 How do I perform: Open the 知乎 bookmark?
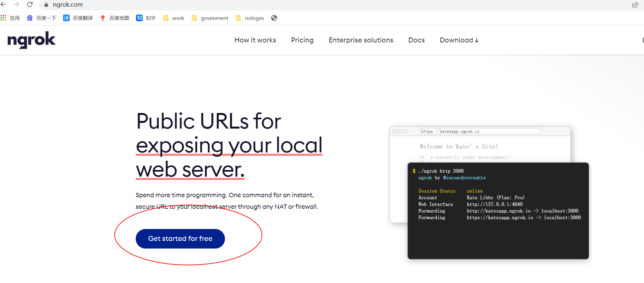pyautogui.click(x=146, y=18)
